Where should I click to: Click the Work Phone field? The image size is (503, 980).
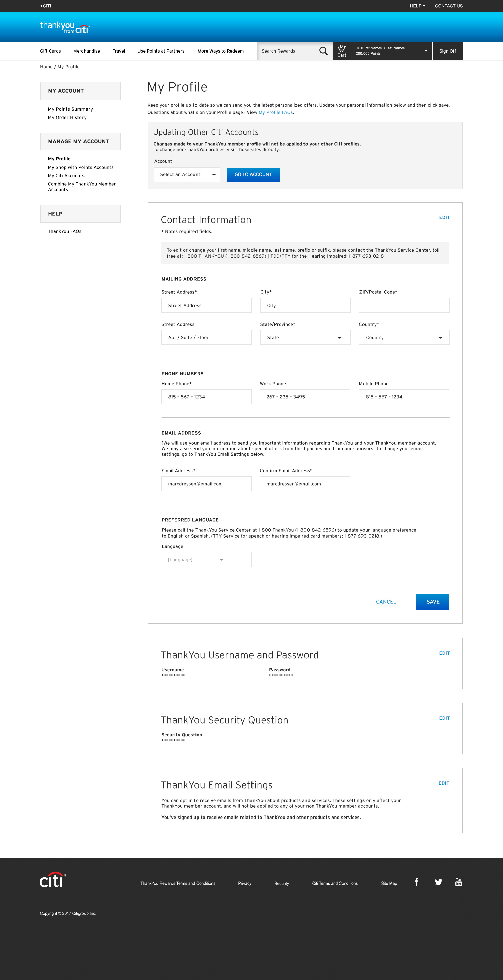(x=304, y=397)
